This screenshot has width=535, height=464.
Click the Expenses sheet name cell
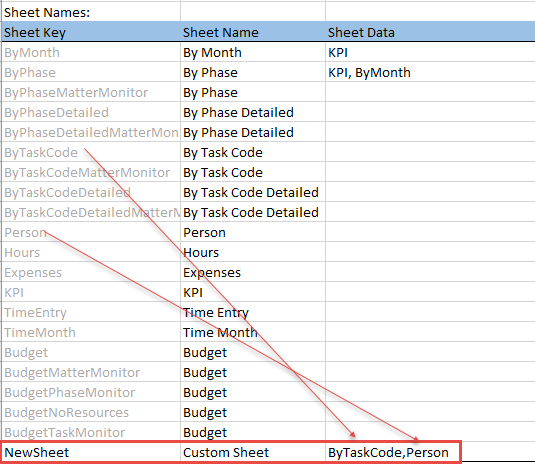tap(253, 272)
